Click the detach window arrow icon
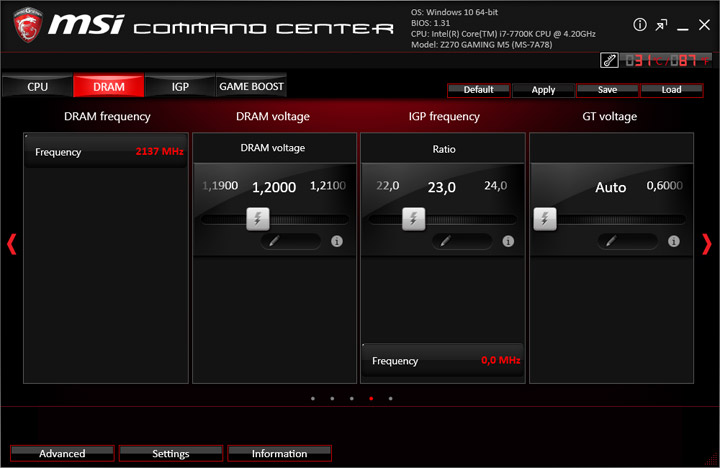This screenshot has height=468, width=720. (x=661, y=25)
